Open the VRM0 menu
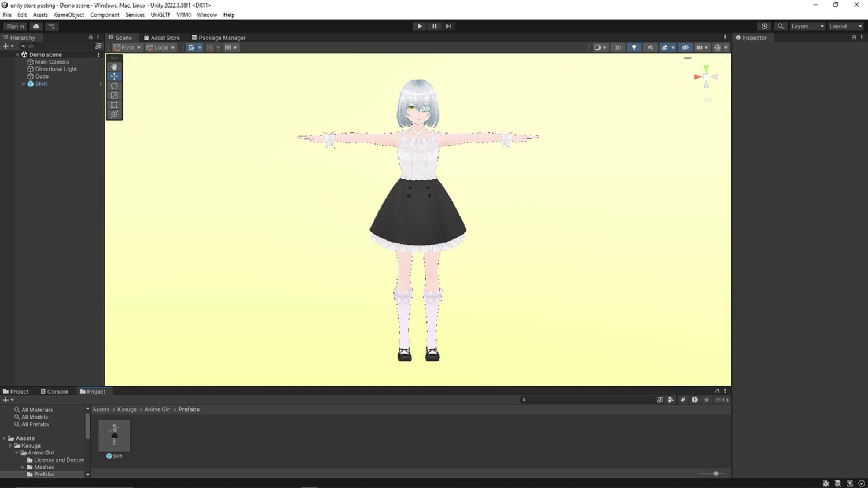Image resolution: width=868 pixels, height=488 pixels. click(183, 15)
